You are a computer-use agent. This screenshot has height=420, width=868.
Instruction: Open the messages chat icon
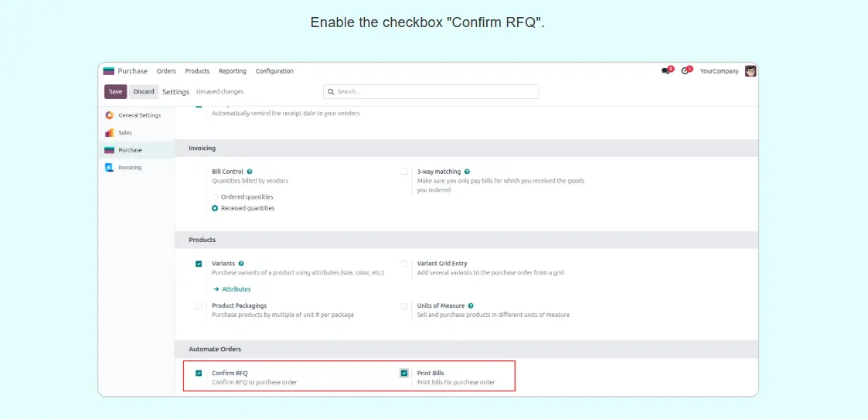(x=665, y=71)
